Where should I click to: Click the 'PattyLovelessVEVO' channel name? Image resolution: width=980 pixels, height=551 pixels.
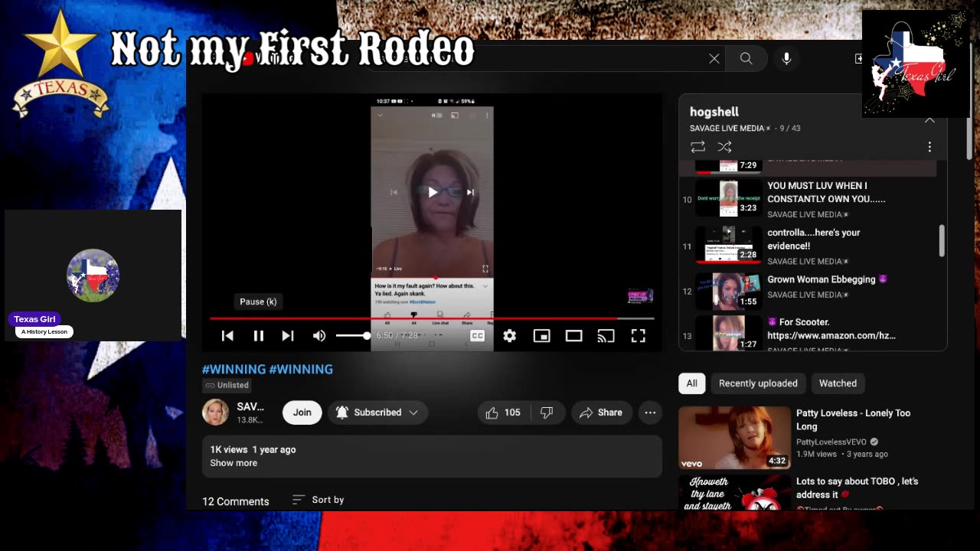coord(831,442)
